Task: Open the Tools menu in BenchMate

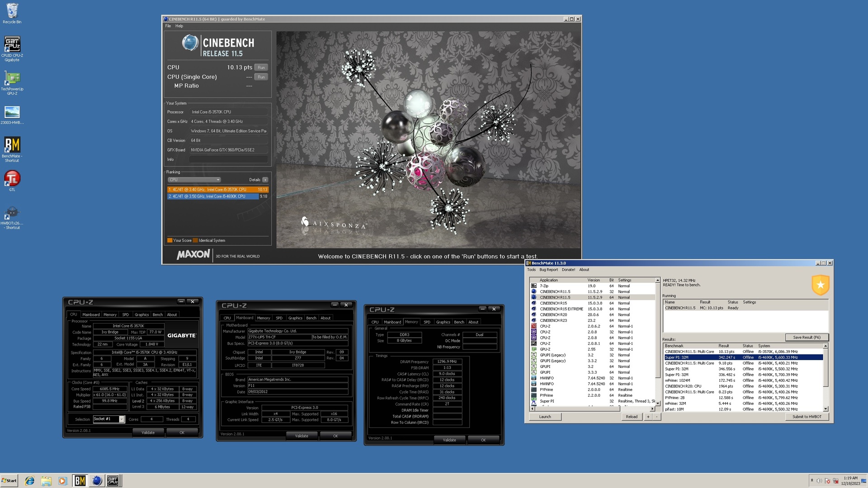Action: click(x=531, y=270)
